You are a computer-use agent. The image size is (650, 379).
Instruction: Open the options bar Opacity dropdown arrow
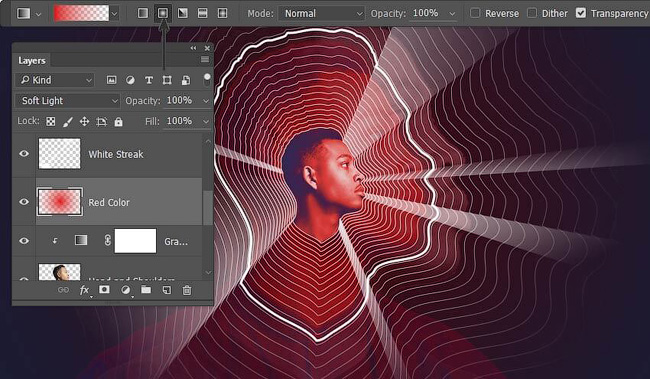[452, 14]
